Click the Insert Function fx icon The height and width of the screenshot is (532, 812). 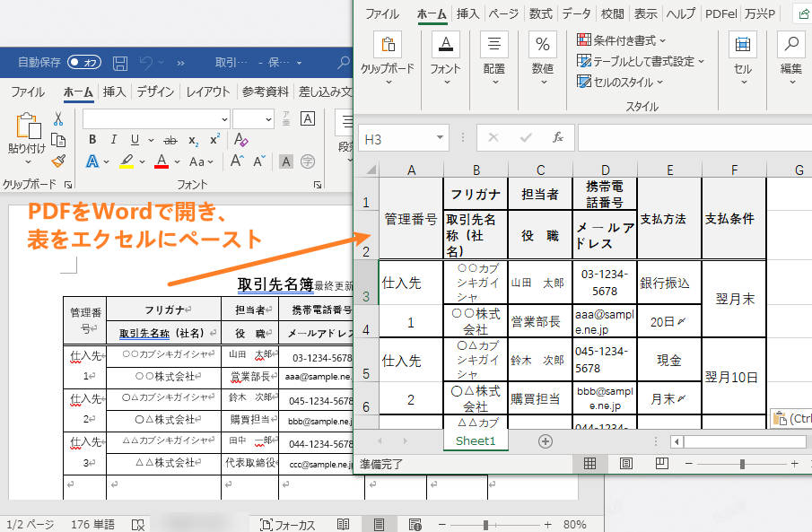[x=557, y=138]
